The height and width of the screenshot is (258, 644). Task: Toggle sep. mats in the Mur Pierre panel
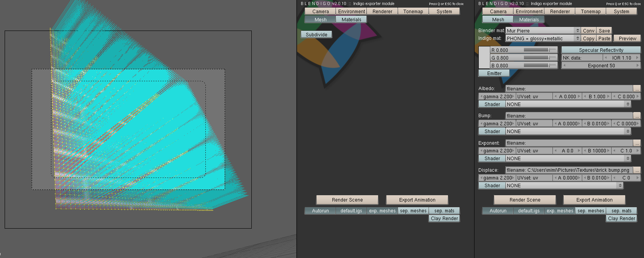tap(622, 211)
